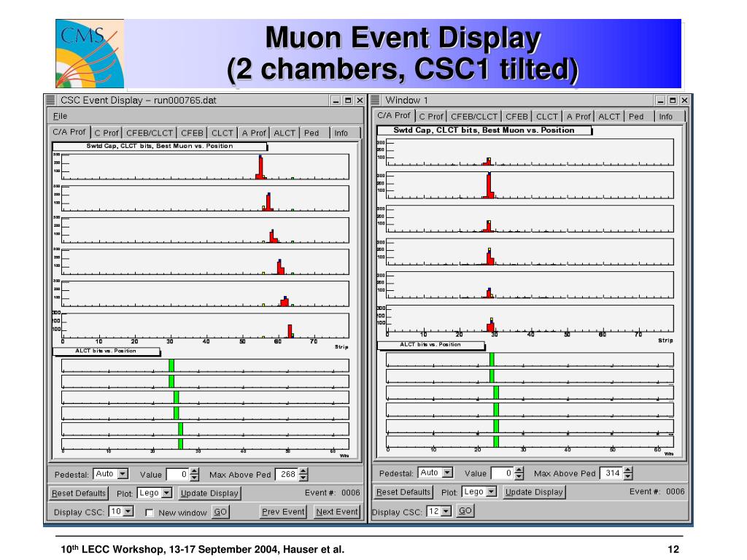The image size is (747, 560).
Task: Open Info tab in Window 1
Action: coord(665,116)
